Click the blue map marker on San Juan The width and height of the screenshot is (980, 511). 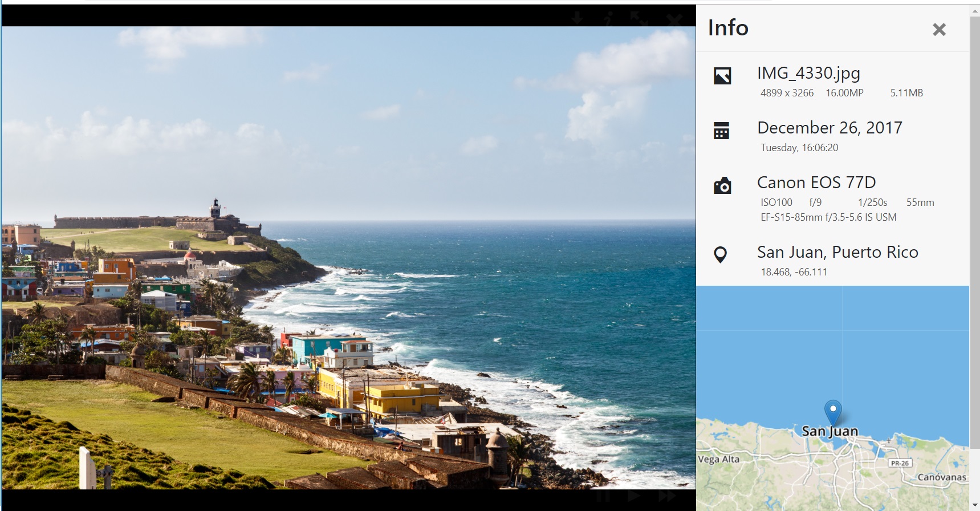tap(833, 411)
